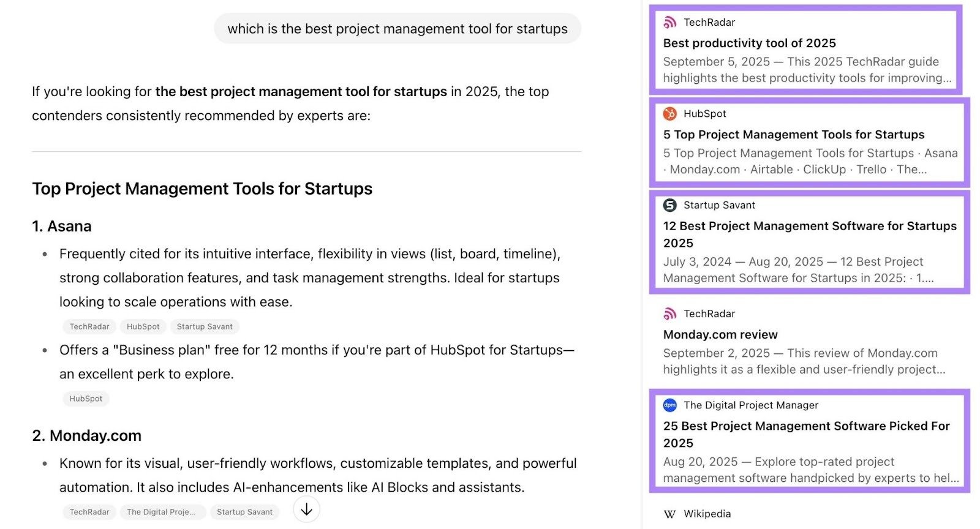Open "5 Top Project Management Tools for Startups"
This screenshot has height=529, width=980.
click(793, 135)
